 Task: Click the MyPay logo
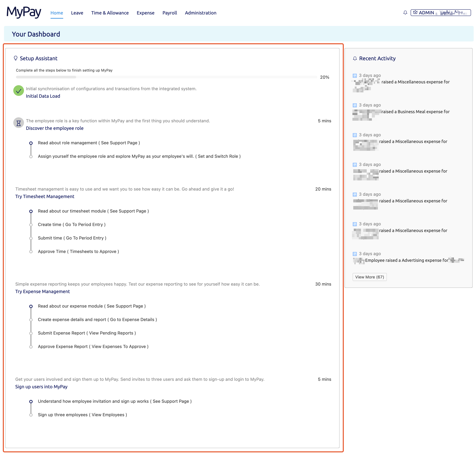[23, 13]
